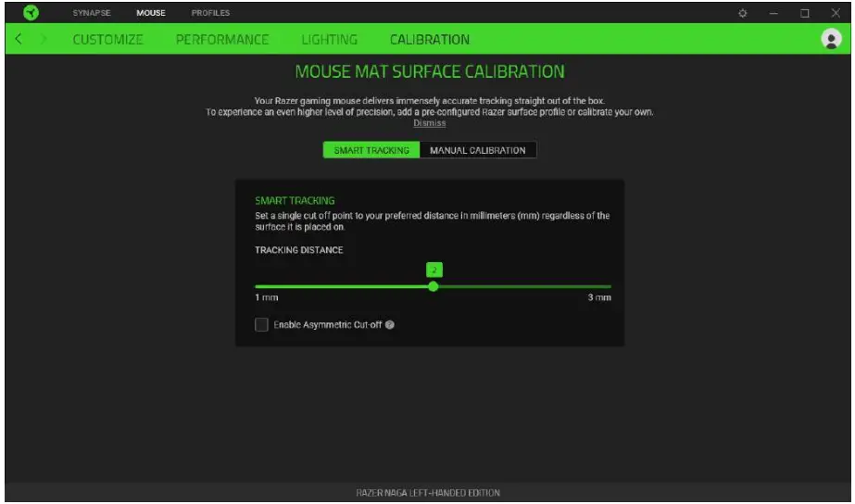Close the Synapse window
The height and width of the screenshot is (504, 855).
coord(836,13)
